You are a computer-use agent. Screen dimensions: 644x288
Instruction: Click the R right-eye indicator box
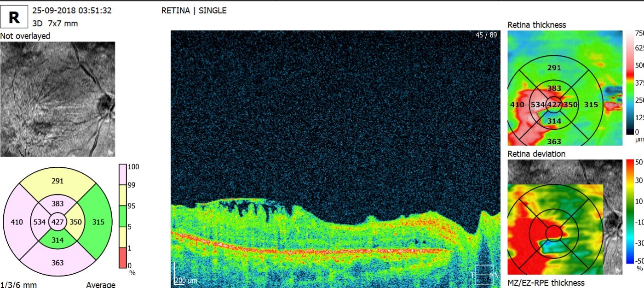14,18
